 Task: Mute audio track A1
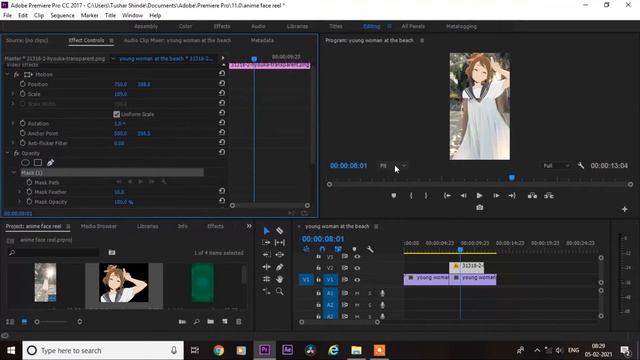(x=357, y=293)
